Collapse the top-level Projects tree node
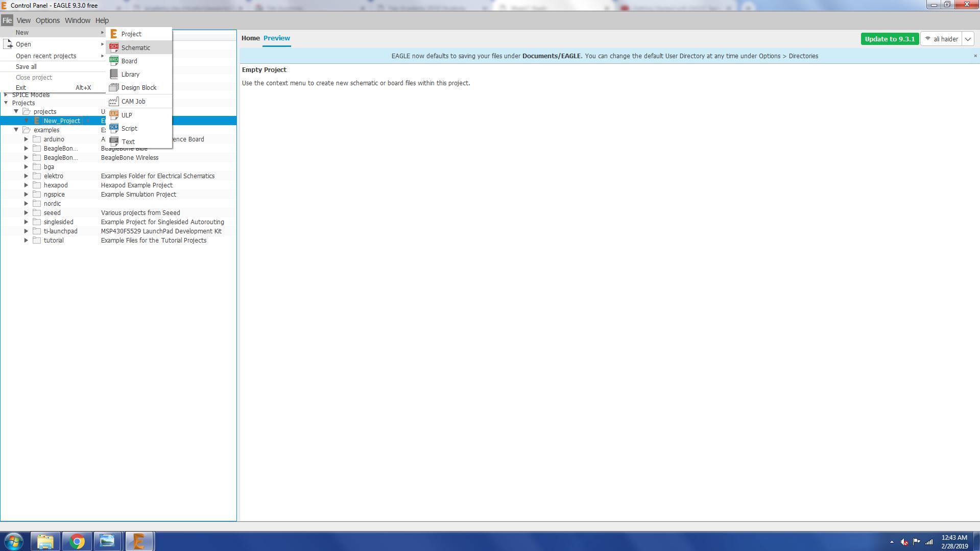The image size is (980, 551). (6, 103)
